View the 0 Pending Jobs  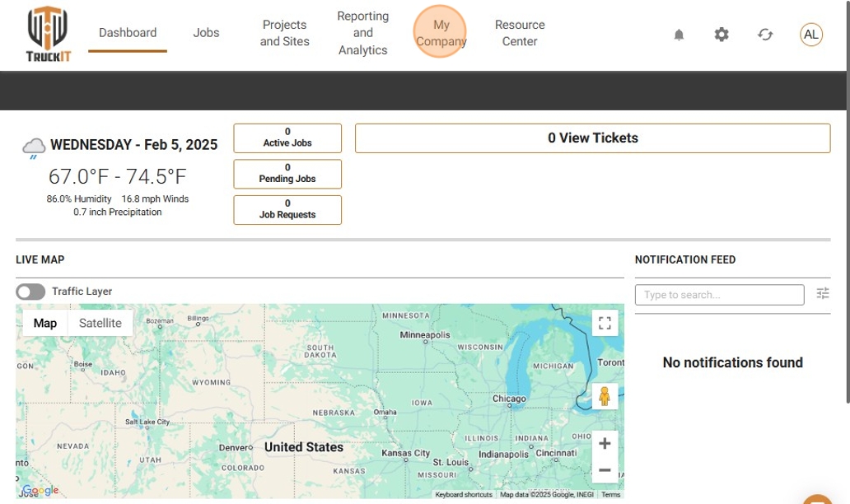pyautogui.click(x=287, y=174)
